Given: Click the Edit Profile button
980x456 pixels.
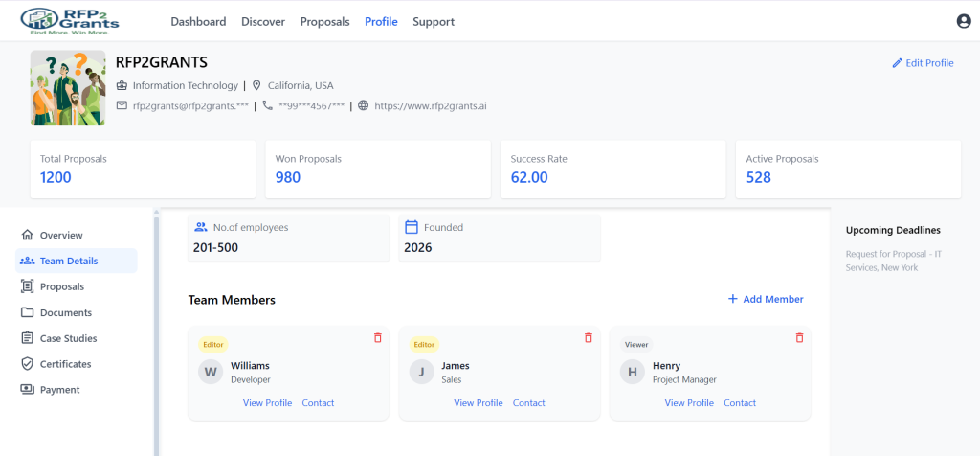Looking at the screenshot, I should (923, 63).
